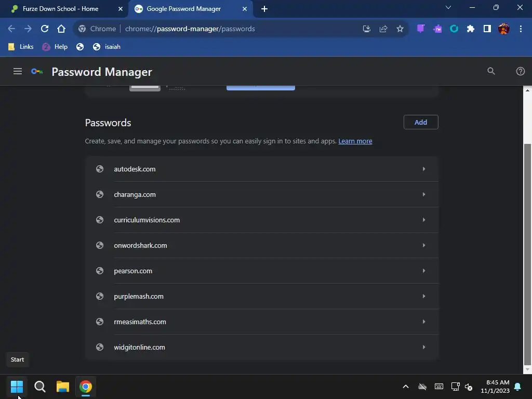Click Chrome icon in the taskbar
The height and width of the screenshot is (399, 532).
click(86, 387)
